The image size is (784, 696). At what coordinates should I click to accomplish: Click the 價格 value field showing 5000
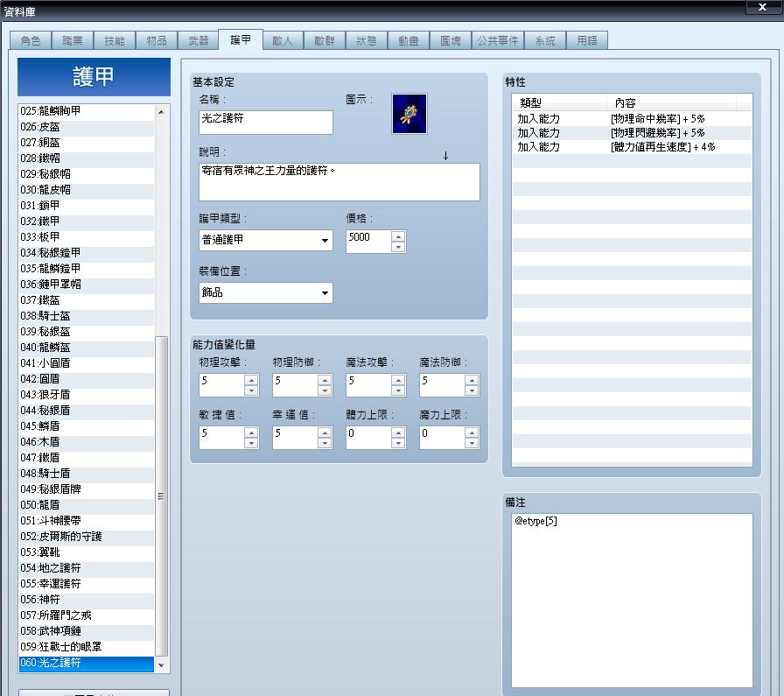(369, 242)
